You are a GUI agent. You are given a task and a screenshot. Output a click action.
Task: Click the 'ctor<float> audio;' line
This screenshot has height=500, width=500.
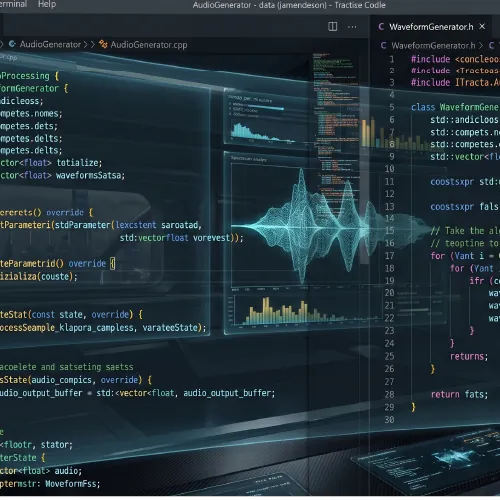point(41,471)
